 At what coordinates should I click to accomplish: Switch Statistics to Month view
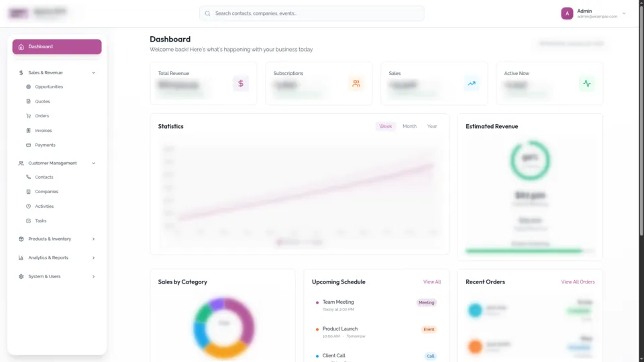pyautogui.click(x=409, y=127)
